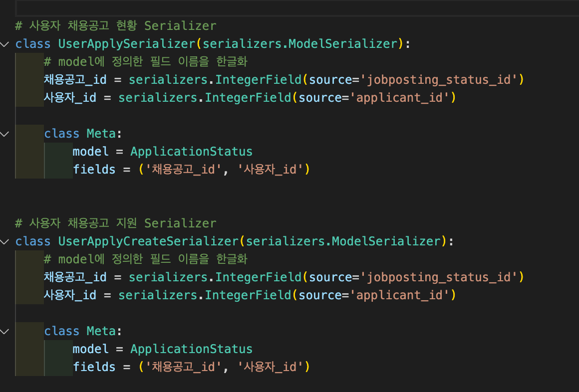This screenshot has width=579, height=392.
Task: Click '채용공고_id' string in UserApplySerializer fields tuple
Action: click(x=184, y=170)
